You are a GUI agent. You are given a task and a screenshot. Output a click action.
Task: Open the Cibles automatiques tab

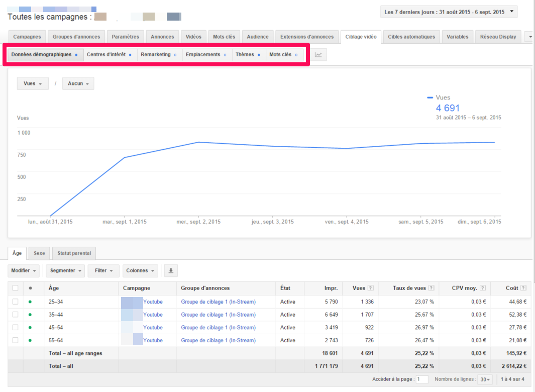(x=411, y=37)
